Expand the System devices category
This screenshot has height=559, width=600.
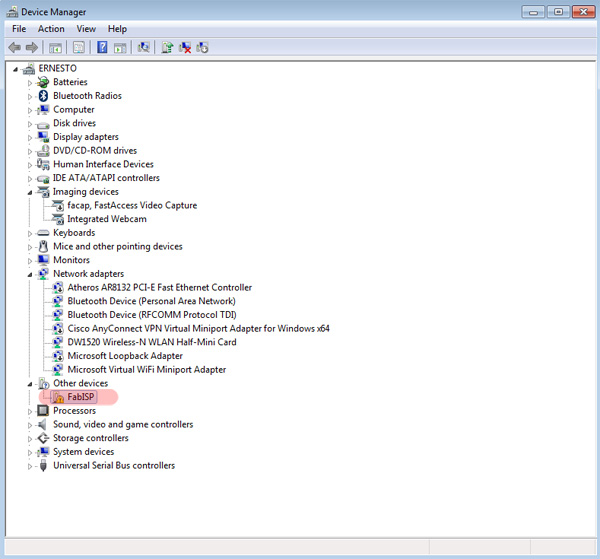[x=30, y=453]
